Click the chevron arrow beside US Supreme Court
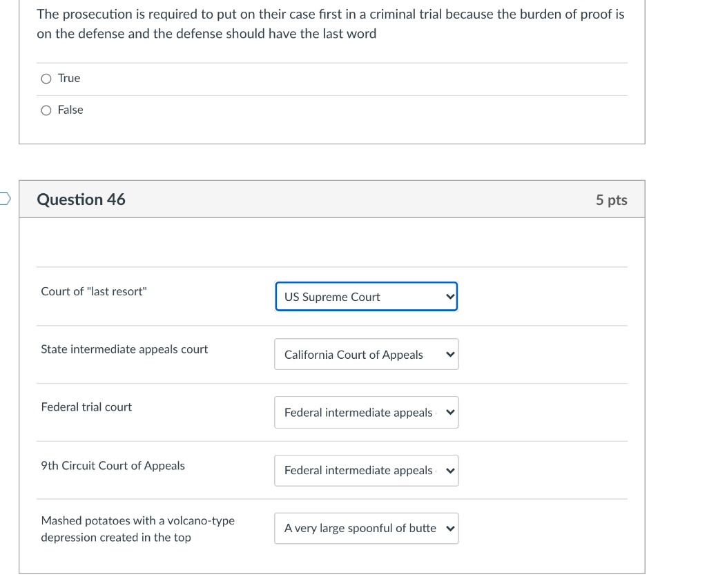The height and width of the screenshot is (588, 707). tap(450, 297)
